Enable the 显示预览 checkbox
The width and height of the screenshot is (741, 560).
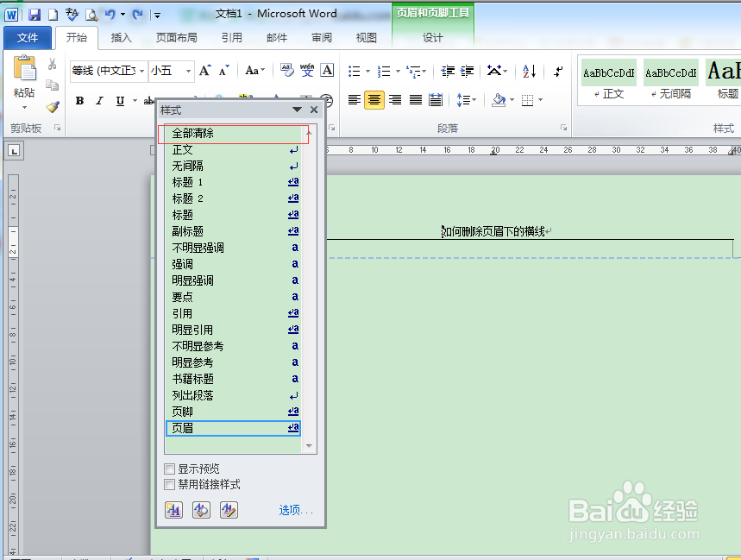click(170, 469)
